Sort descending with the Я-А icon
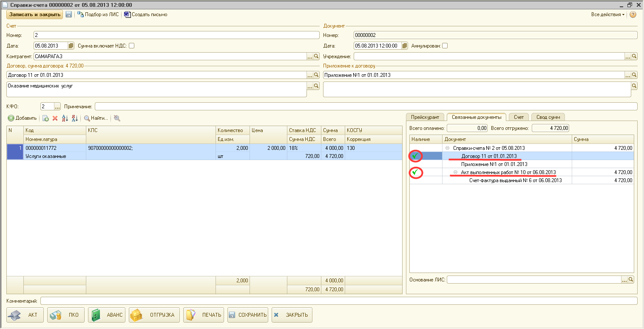The image size is (644, 329). pos(74,118)
